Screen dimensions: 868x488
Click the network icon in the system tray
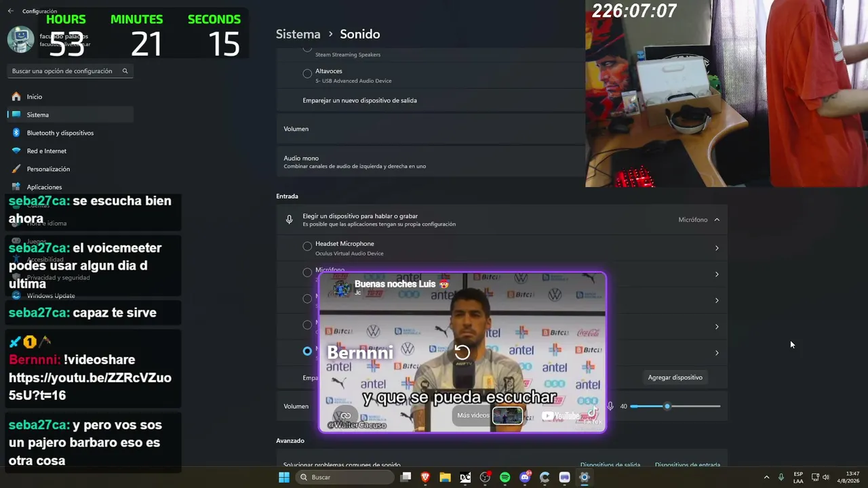pyautogui.click(x=815, y=477)
